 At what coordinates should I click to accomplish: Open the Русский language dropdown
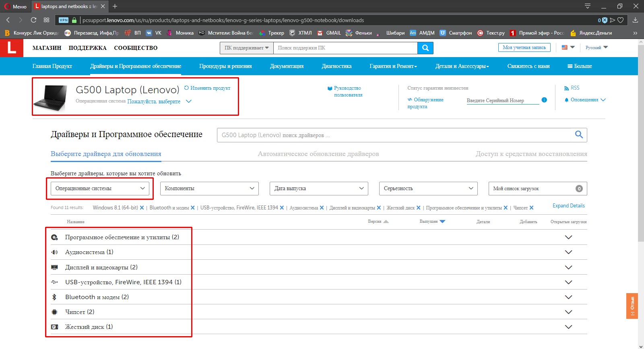[x=597, y=47]
